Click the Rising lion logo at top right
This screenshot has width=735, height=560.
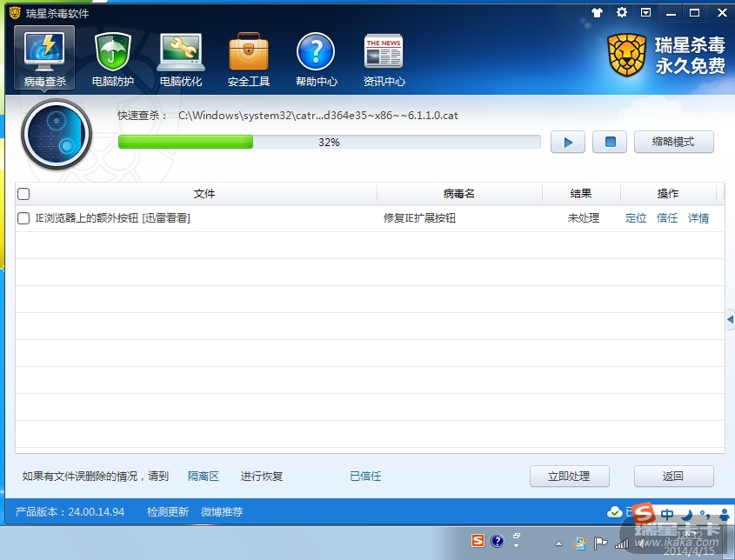point(627,56)
